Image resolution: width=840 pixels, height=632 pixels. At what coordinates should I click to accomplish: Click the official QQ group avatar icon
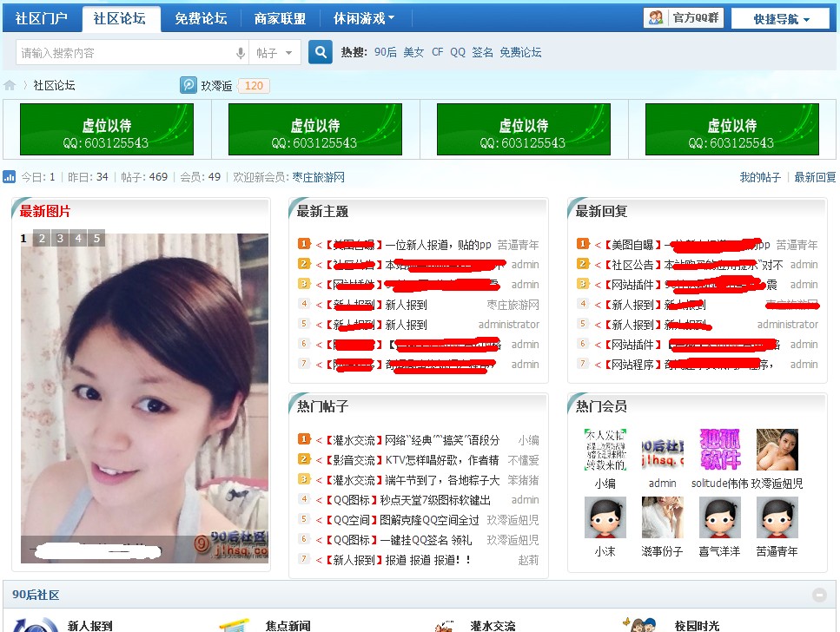656,17
